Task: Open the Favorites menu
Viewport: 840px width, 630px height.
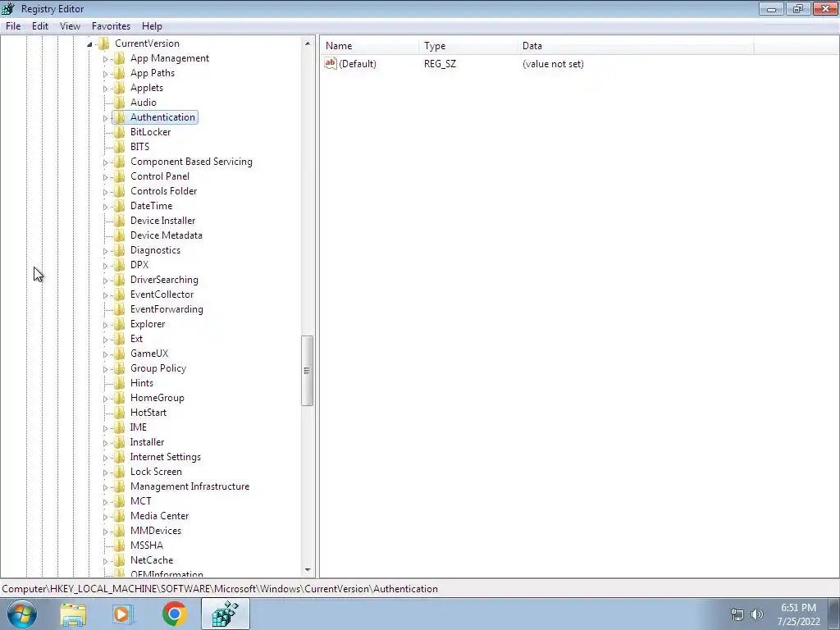Action: click(x=111, y=25)
